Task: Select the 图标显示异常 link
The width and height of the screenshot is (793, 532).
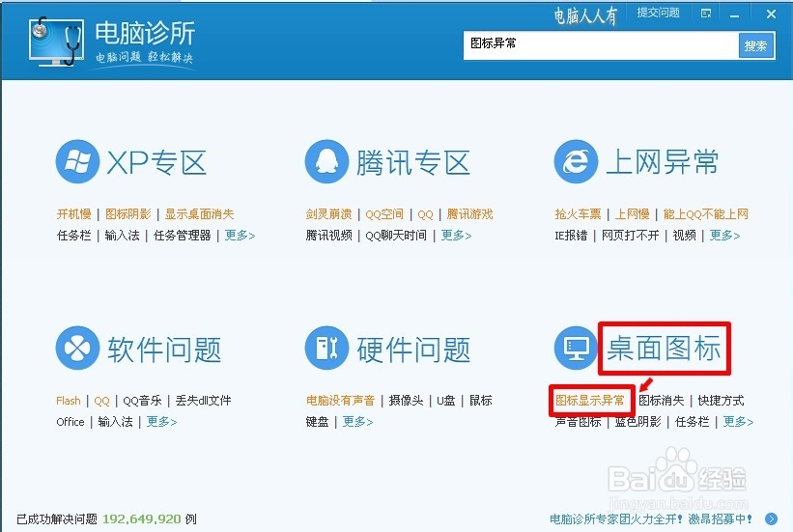Action: [x=590, y=401]
